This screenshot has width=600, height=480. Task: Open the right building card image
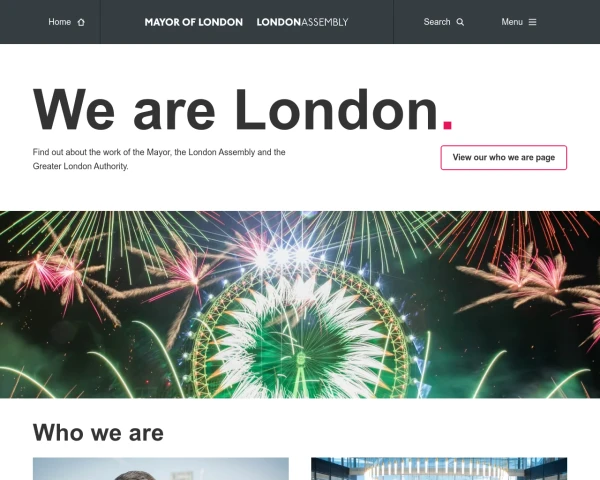439,469
